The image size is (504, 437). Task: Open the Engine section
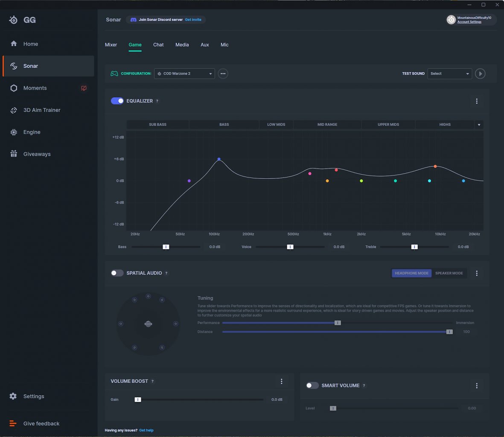48,132
